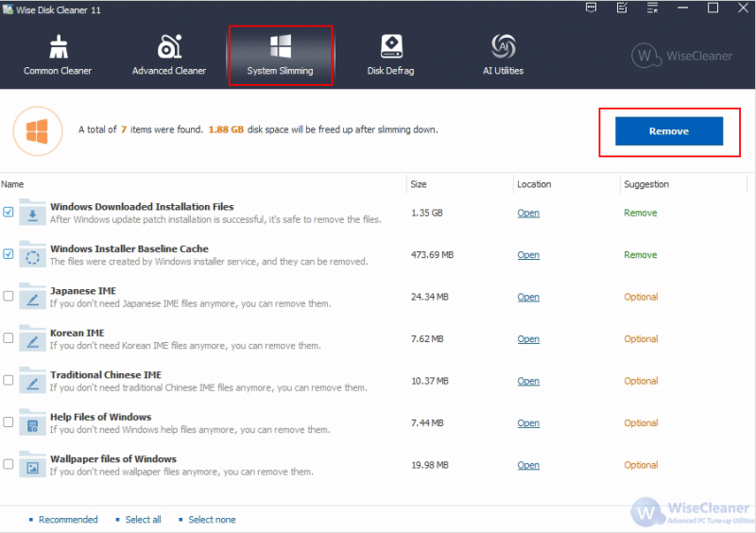Click Optional suggestion for Wallpaper files

641,465
